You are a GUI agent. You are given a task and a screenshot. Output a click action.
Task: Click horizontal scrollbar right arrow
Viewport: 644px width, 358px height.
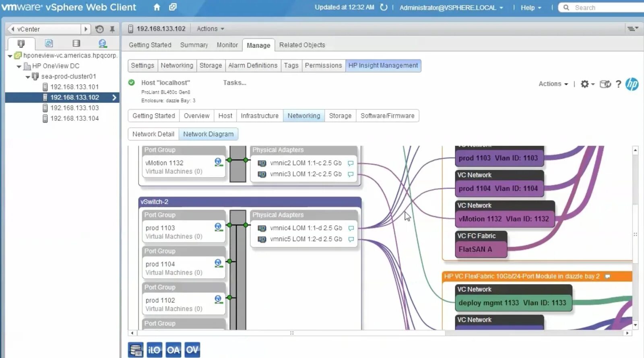point(627,333)
